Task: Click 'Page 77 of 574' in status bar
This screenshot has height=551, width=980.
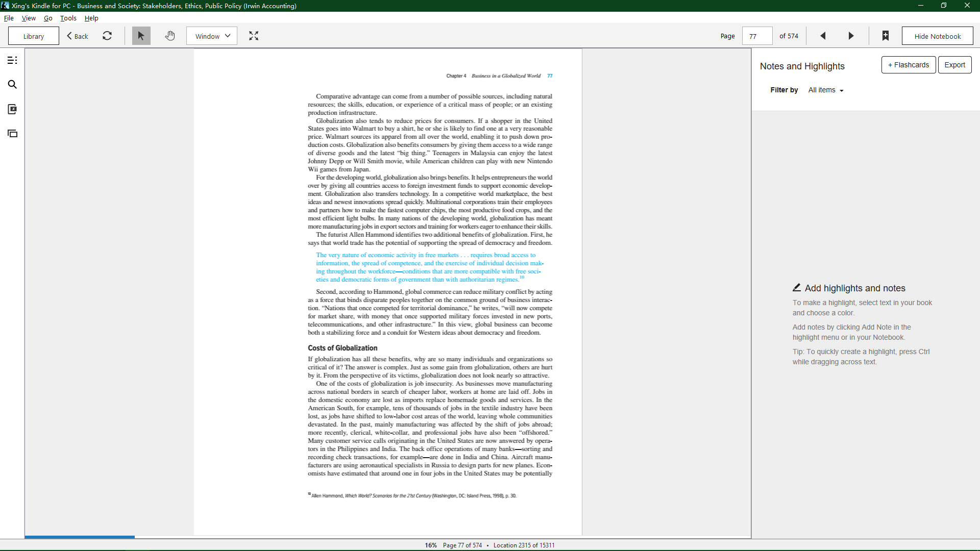Action: (462, 545)
